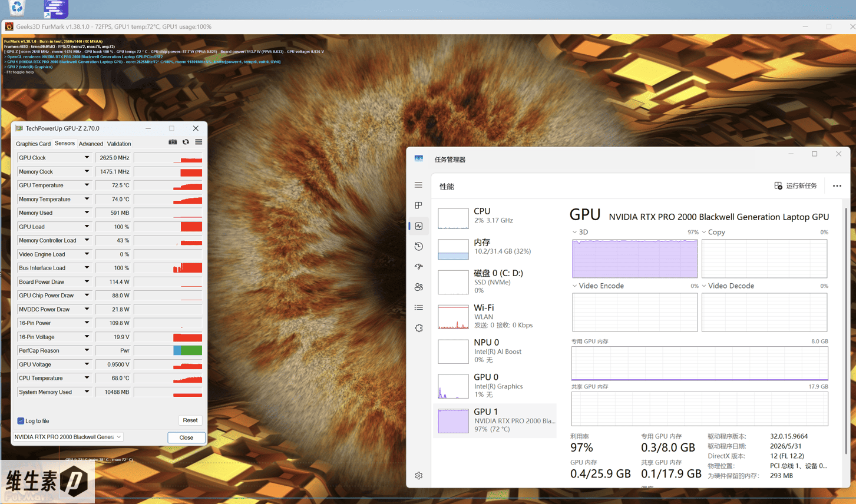Select the NPU 0 Intel AI Boost entry
Screen dimensions: 856x504
[x=495, y=351]
